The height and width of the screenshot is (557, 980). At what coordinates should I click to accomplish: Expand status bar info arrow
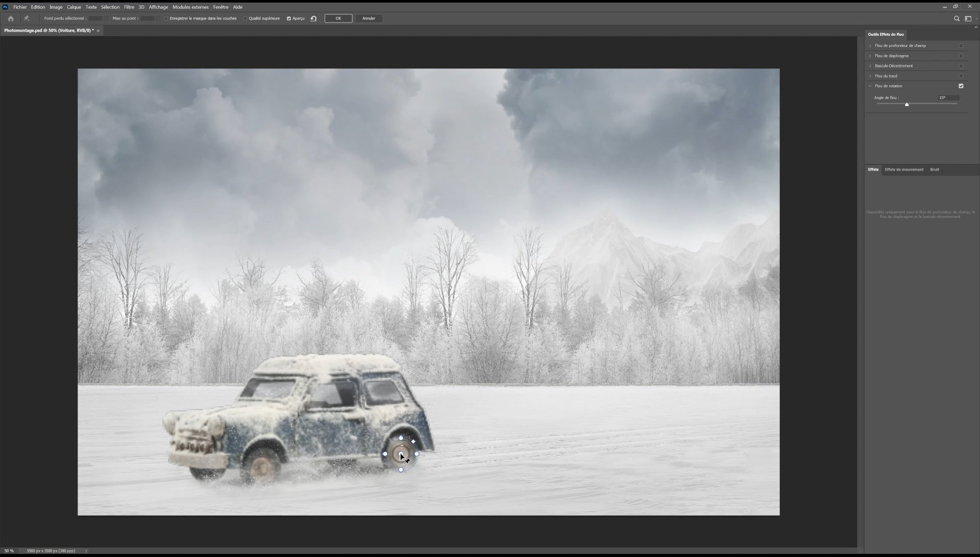click(86, 551)
